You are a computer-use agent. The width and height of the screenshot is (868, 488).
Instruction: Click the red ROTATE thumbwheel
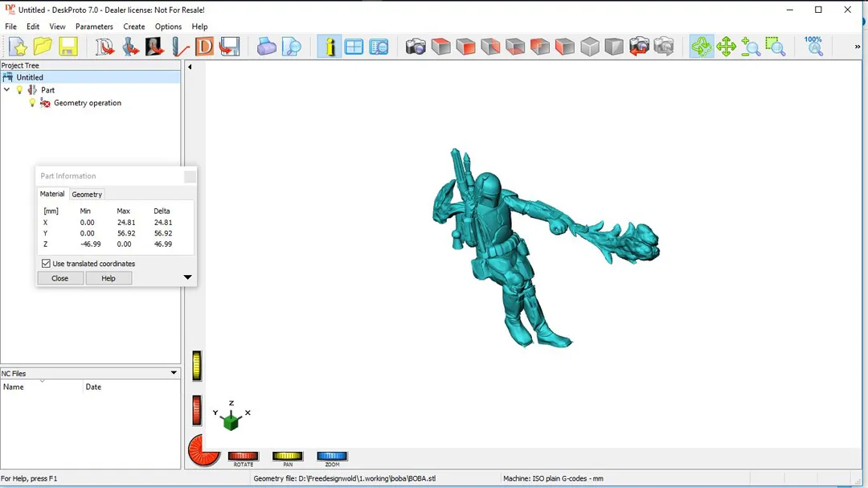(243, 456)
